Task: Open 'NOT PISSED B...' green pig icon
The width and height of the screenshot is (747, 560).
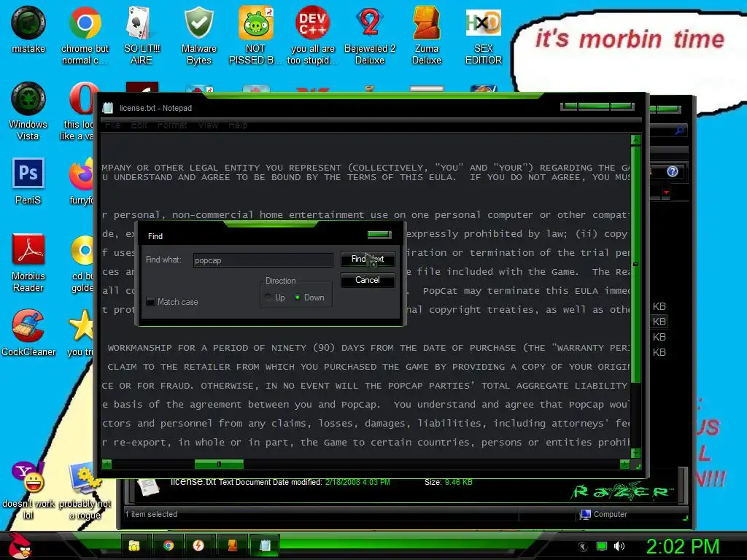Action: coord(255,35)
